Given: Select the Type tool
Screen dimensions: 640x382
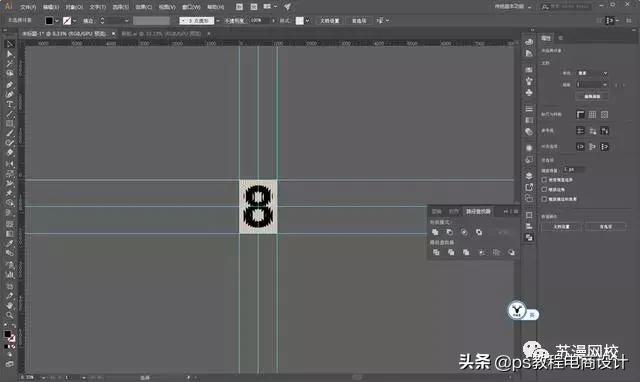Looking at the screenshot, I should [10, 104].
